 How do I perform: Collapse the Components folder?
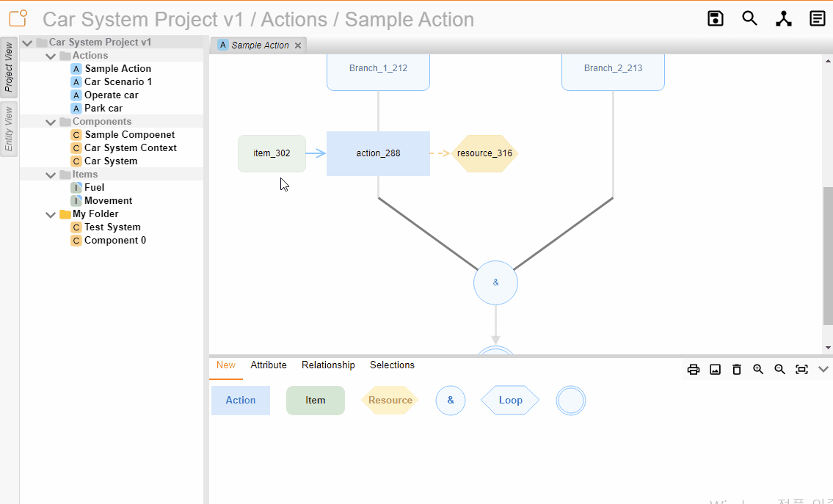(x=51, y=122)
